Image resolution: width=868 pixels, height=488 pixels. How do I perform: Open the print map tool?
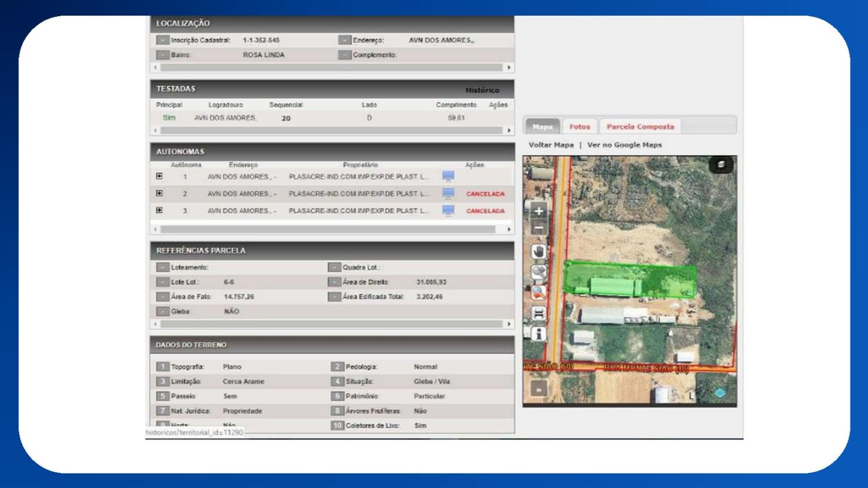[538, 313]
